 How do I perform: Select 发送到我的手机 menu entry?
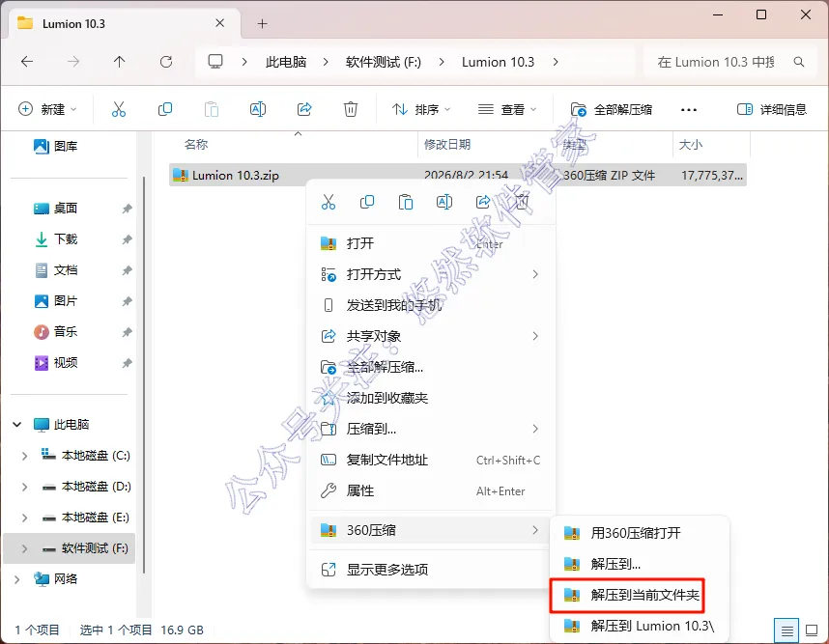[430, 305]
